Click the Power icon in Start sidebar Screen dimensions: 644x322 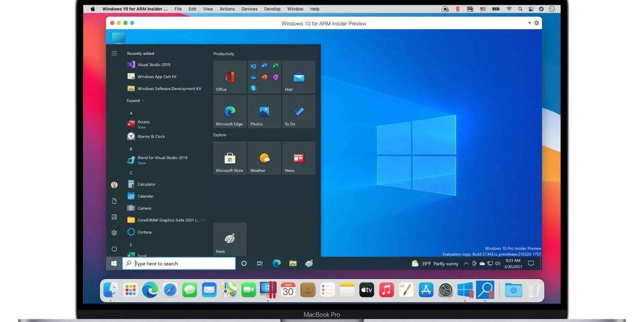pyautogui.click(x=114, y=249)
